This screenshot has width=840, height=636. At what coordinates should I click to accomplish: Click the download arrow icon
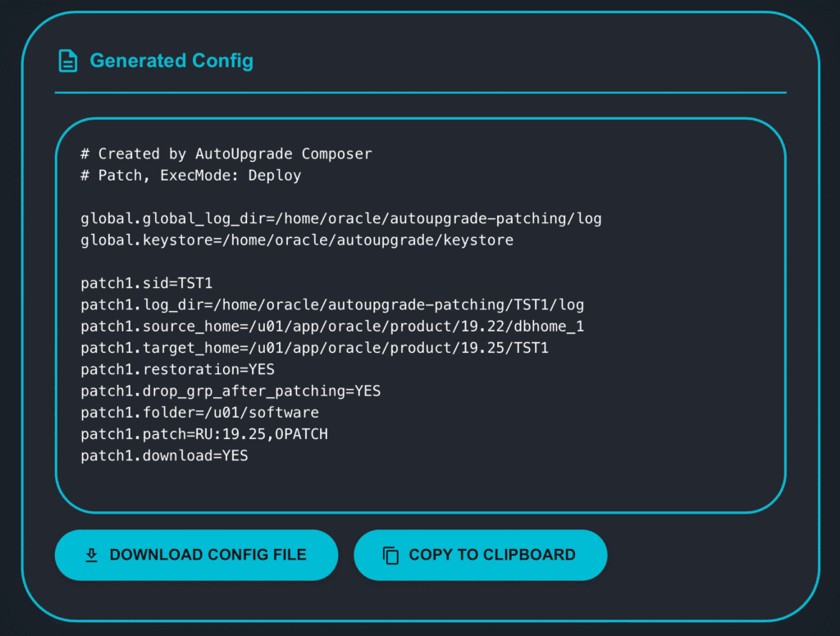(x=92, y=556)
